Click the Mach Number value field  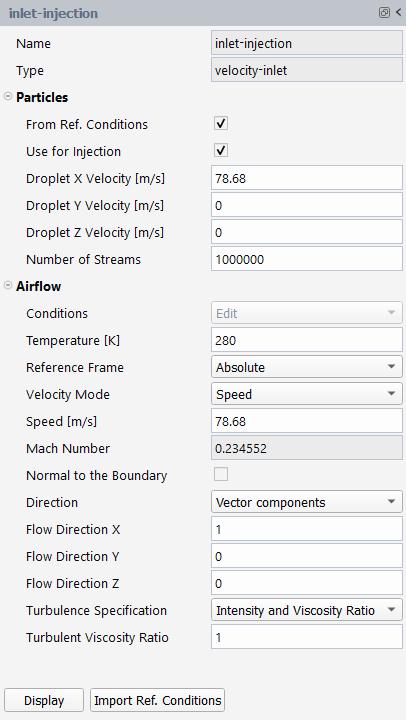307,448
